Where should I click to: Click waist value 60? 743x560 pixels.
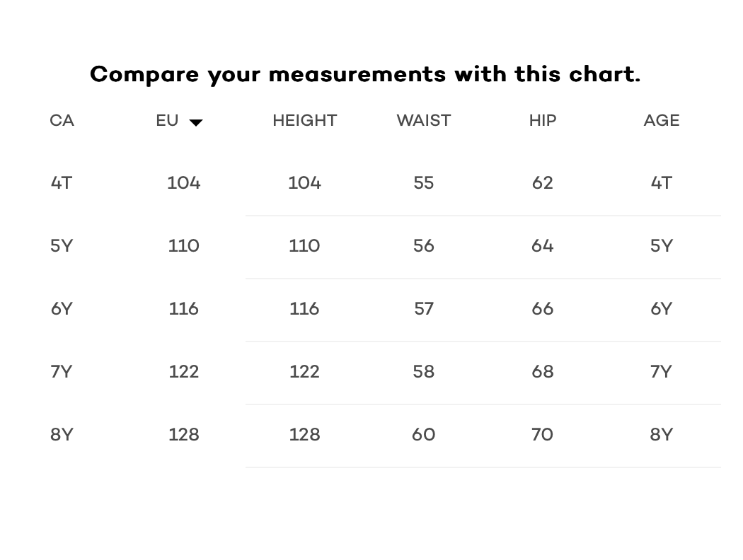424,435
